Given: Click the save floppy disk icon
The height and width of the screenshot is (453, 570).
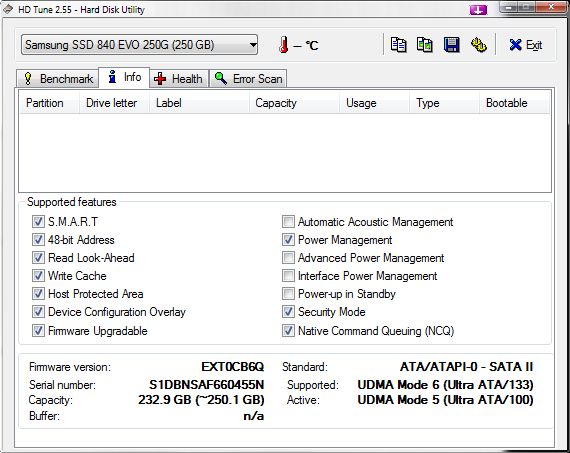Looking at the screenshot, I should 451,45.
